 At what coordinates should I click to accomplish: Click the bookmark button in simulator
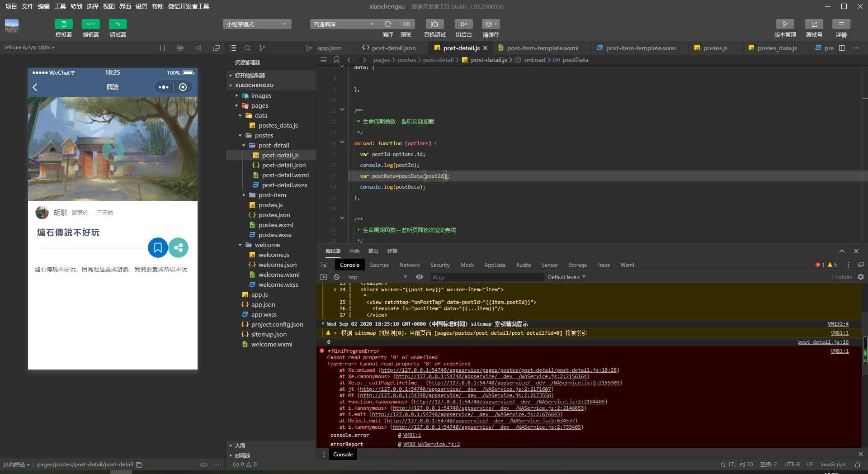tap(158, 247)
